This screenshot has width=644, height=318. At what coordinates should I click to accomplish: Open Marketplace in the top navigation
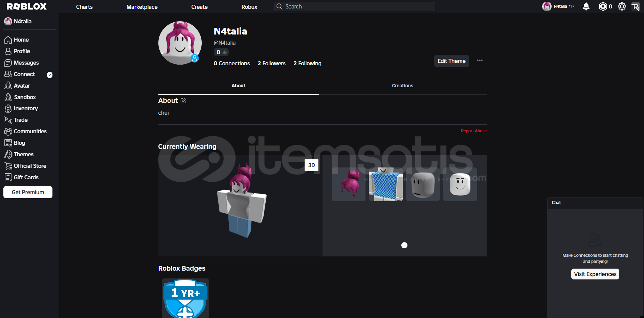click(x=142, y=7)
